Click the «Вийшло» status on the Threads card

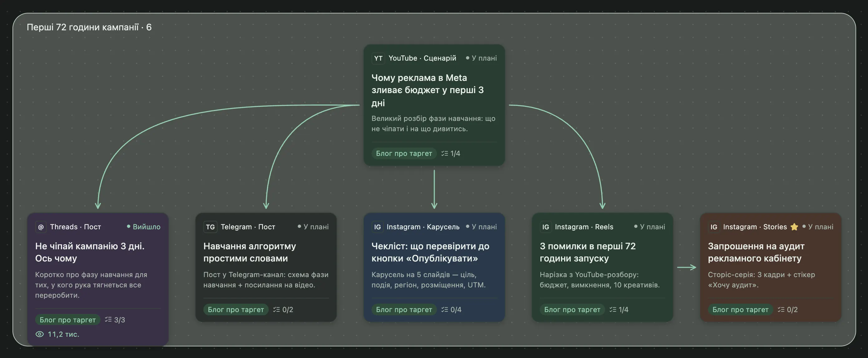[144, 227]
